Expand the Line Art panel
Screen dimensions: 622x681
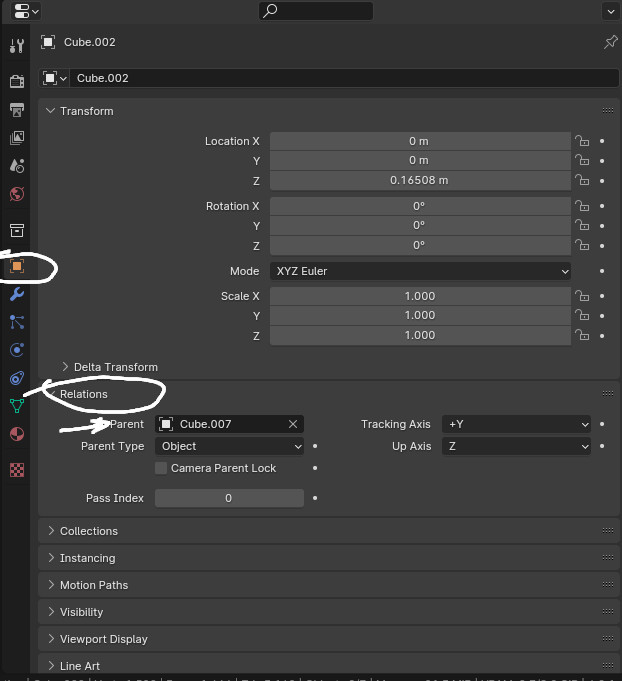coord(51,665)
